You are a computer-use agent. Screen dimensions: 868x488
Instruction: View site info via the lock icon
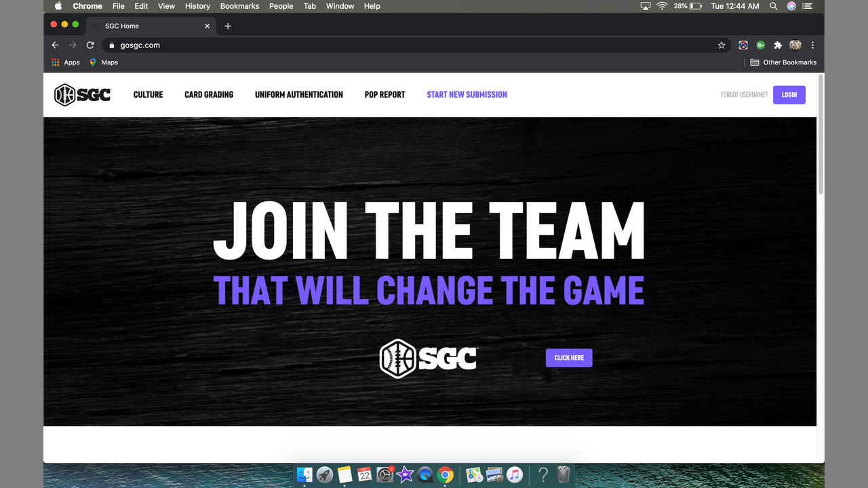coord(112,45)
